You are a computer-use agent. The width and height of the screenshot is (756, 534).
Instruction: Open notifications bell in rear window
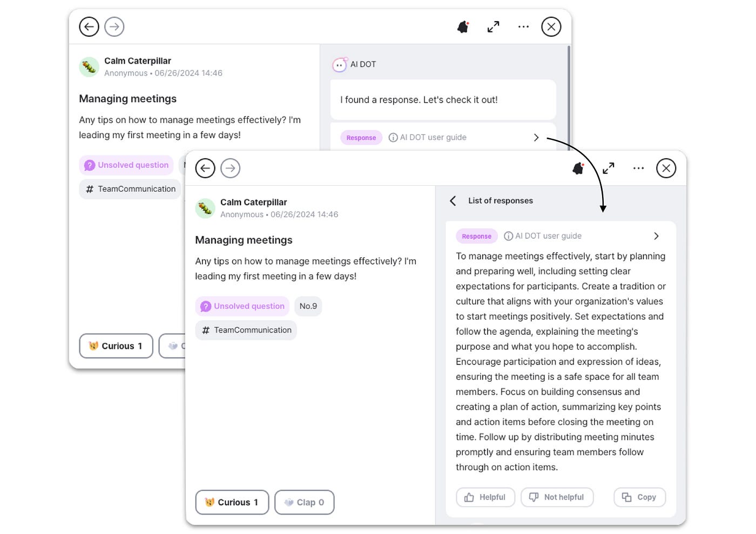(463, 27)
